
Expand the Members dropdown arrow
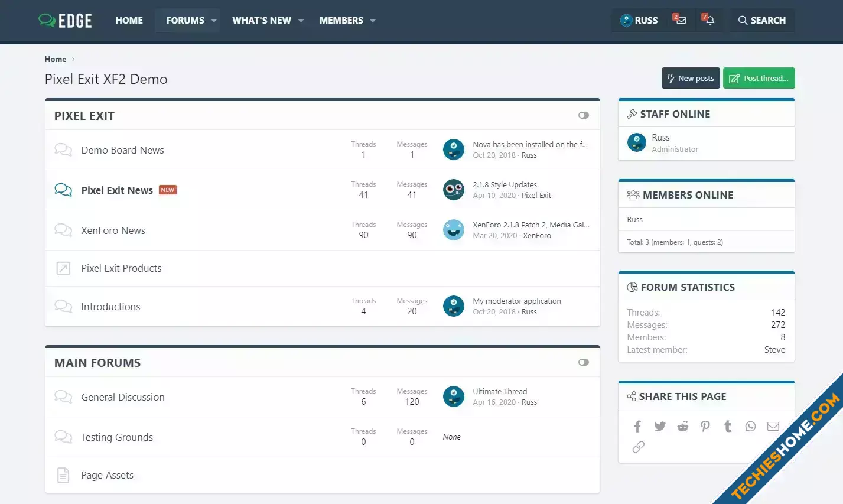tap(373, 20)
